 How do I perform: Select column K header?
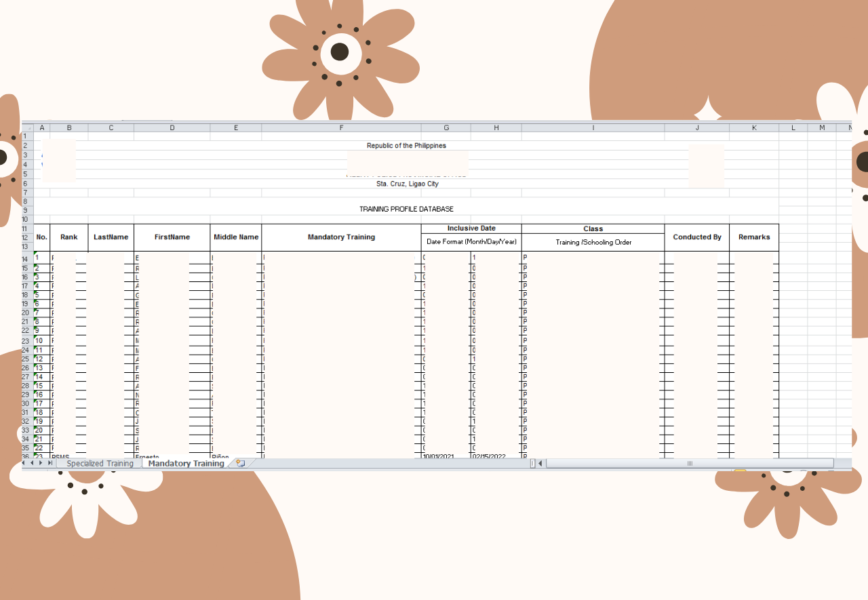[x=754, y=127]
